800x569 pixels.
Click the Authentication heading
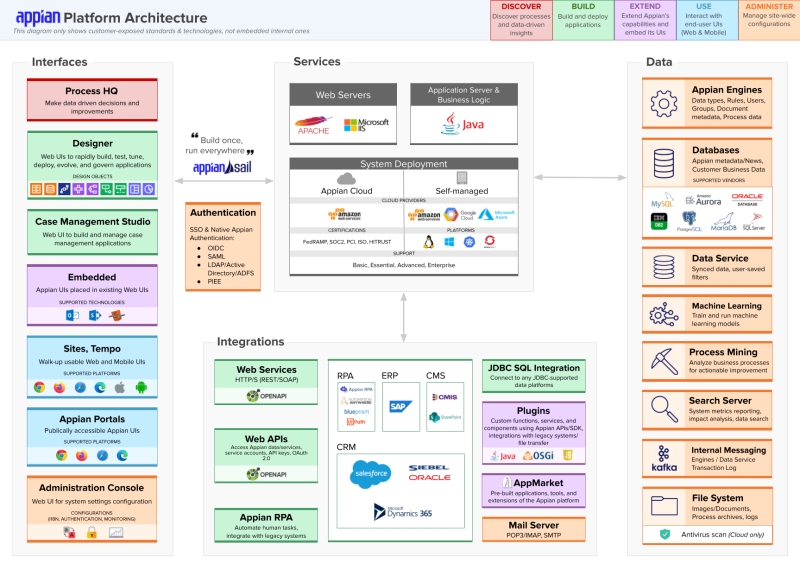[223, 212]
